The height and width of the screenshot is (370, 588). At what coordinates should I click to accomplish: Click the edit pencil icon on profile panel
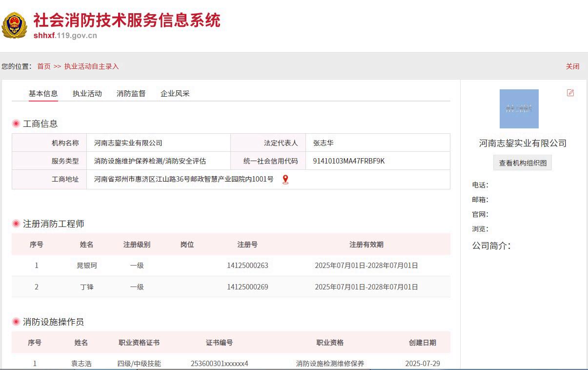click(570, 93)
